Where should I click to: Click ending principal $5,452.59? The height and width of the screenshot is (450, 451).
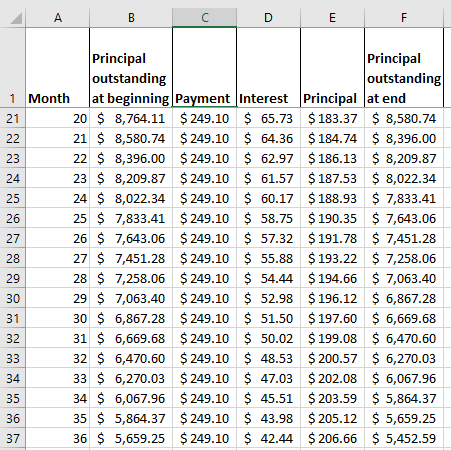tap(404, 438)
